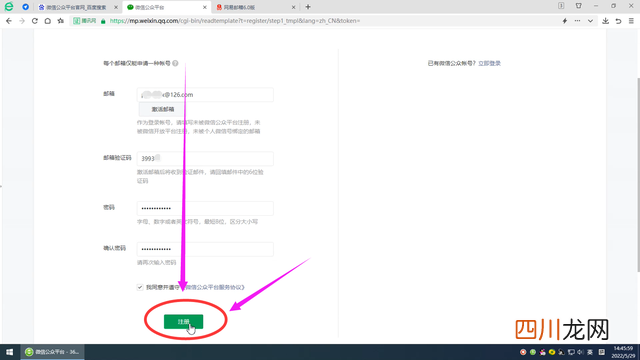Expand the address bar dropdown chevron
640x360 pixels.
(x=590, y=21)
